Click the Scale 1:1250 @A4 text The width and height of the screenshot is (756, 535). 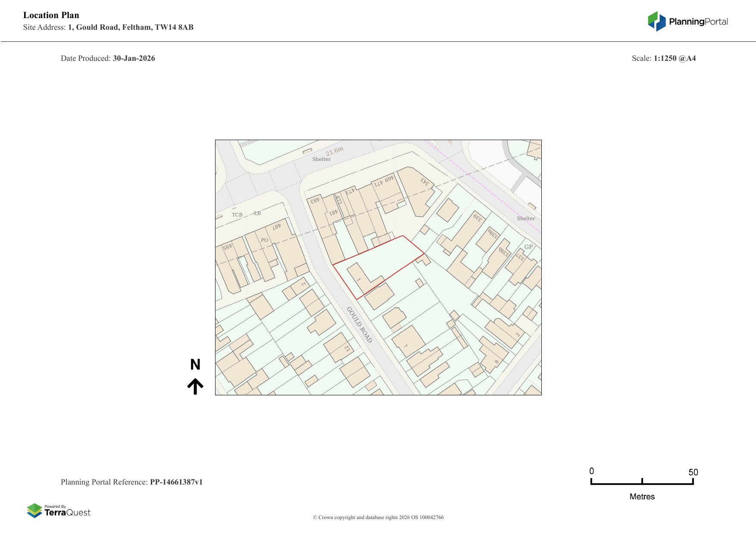pyautogui.click(x=664, y=58)
